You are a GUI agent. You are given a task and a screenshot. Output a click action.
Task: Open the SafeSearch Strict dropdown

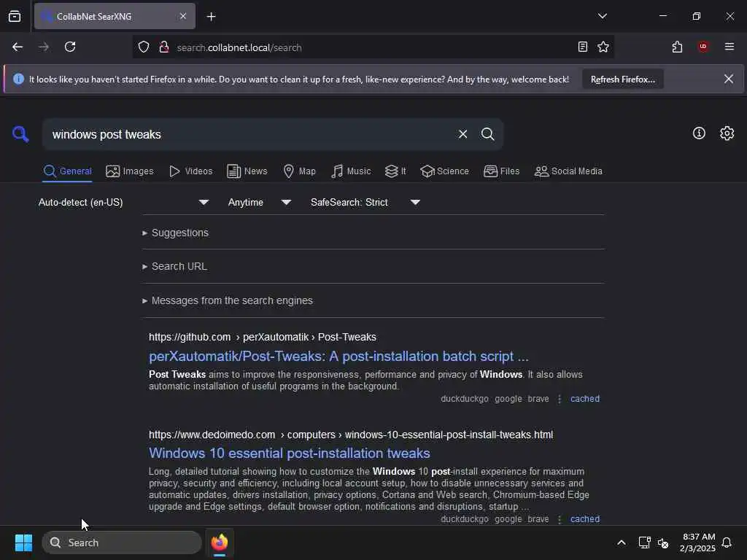pos(365,203)
